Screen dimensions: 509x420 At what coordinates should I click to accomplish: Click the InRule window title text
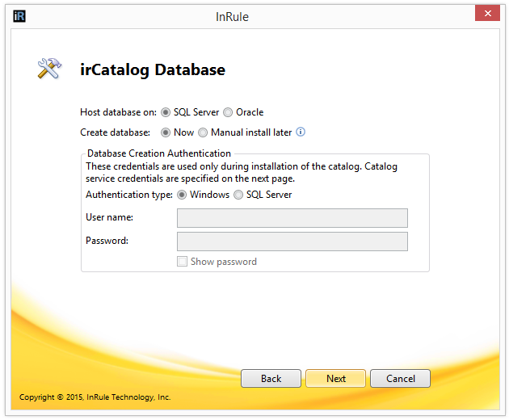click(x=232, y=17)
